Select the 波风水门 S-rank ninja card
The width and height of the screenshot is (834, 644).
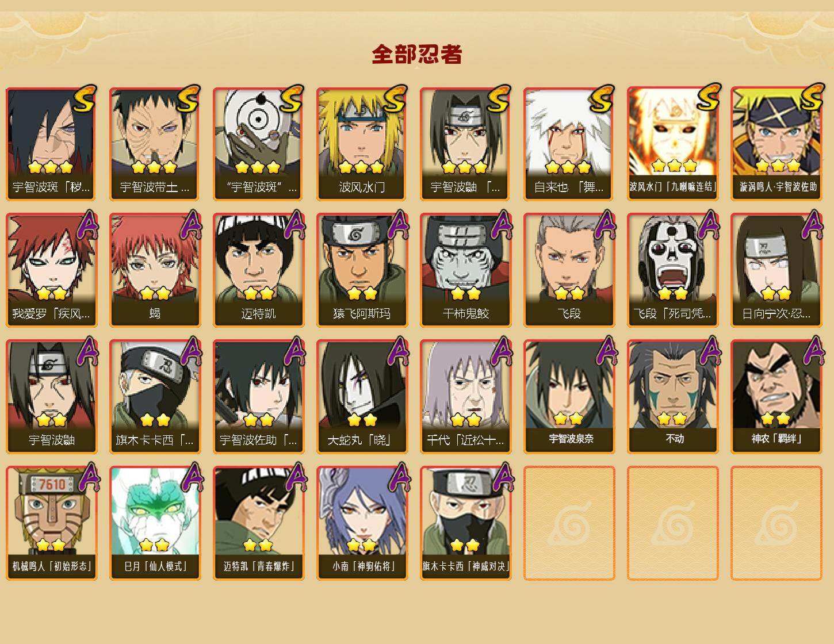[362, 144]
